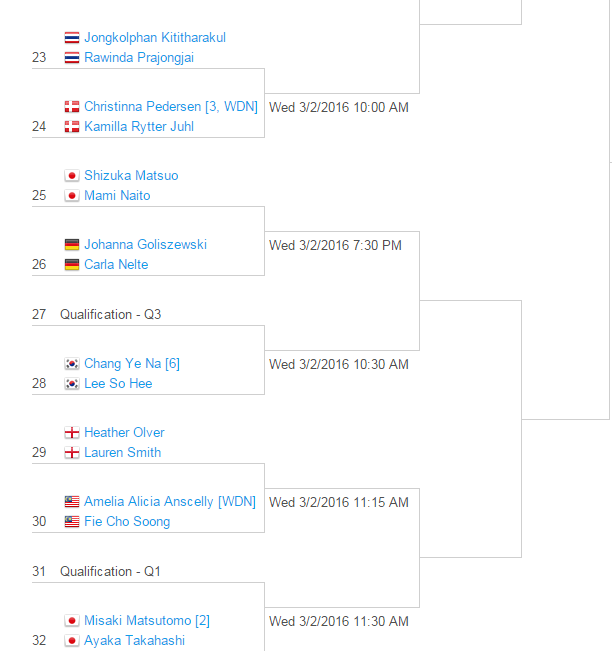This screenshot has height=651, width=612.
Task: Click Thailand flag beside Jongkolphan Kititharakul
Action: click(x=72, y=38)
